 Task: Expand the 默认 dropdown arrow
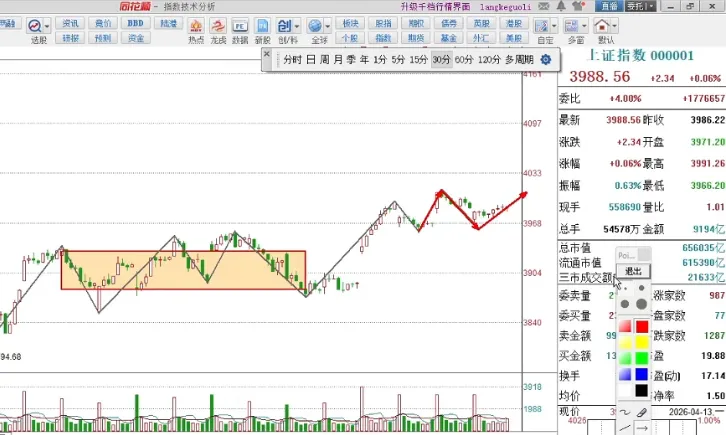point(614,26)
